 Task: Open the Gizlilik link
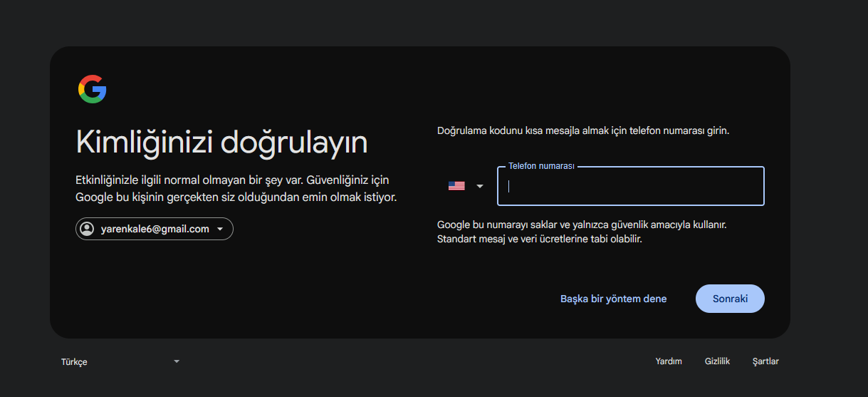(x=717, y=361)
